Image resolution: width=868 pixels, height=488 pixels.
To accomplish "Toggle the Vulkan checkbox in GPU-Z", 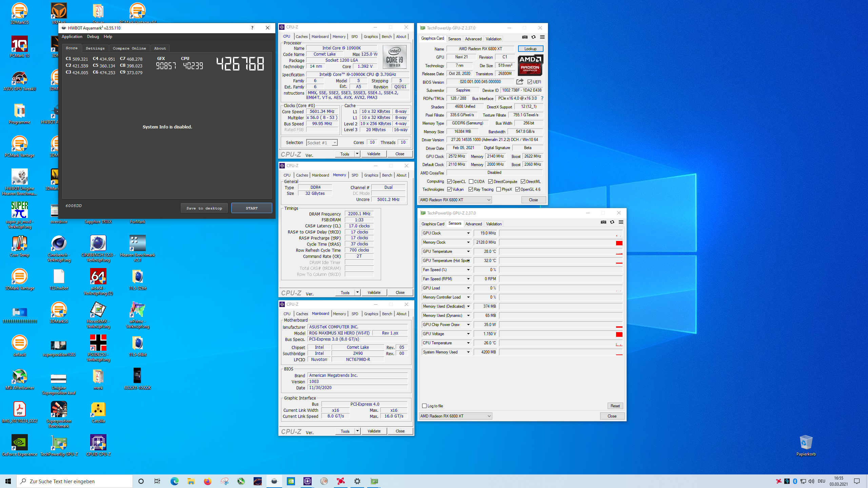I will tap(449, 189).
